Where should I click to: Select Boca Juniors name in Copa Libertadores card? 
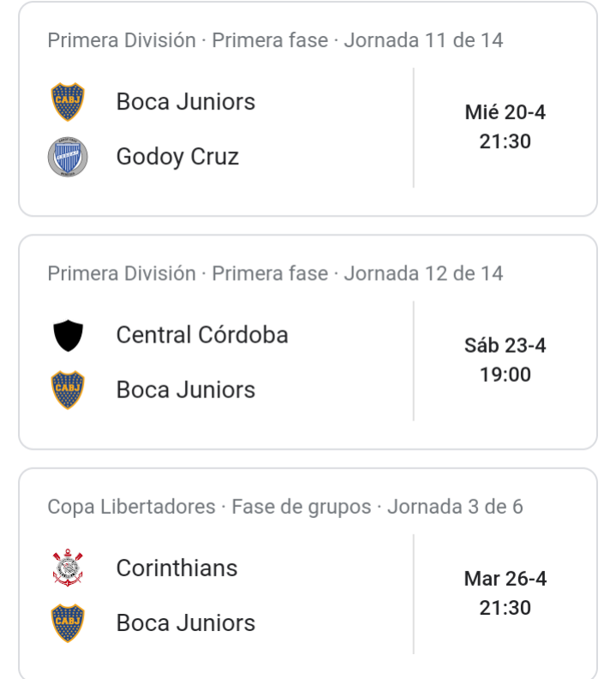[x=186, y=622]
